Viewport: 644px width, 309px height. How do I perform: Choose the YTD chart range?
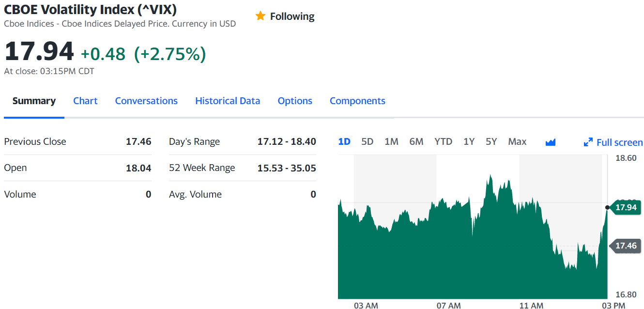[x=443, y=141]
